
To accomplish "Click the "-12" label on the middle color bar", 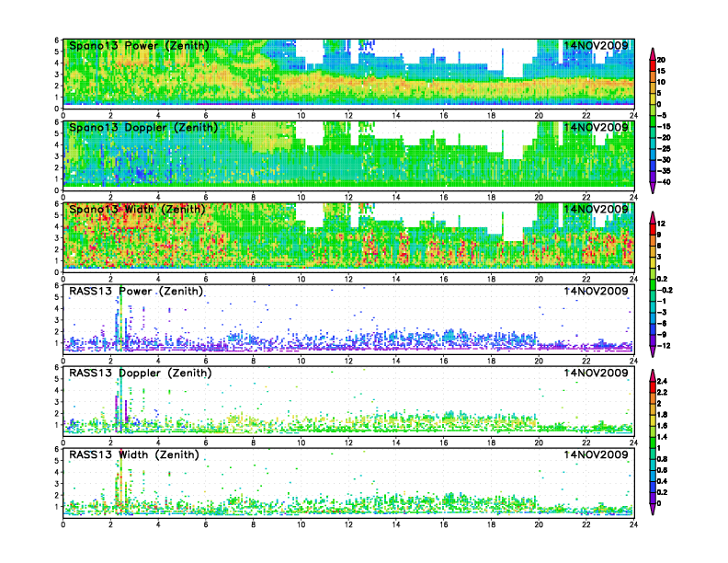I will click(664, 346).
